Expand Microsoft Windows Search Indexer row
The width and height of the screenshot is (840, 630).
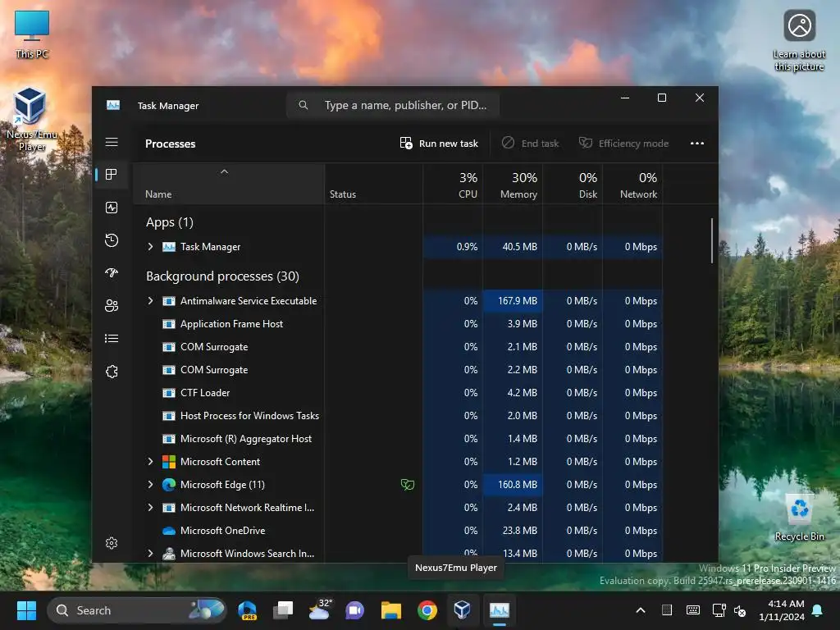click(x=151, y=554)
